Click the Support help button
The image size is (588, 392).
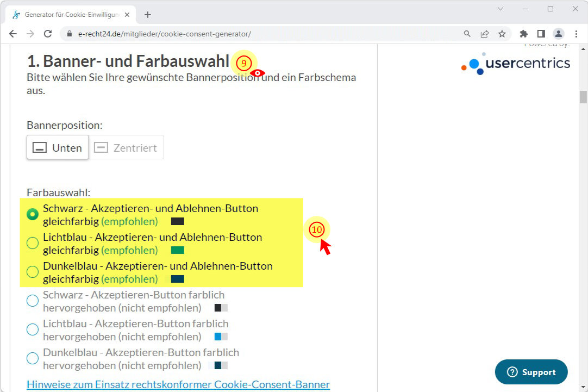click(531, 372)
